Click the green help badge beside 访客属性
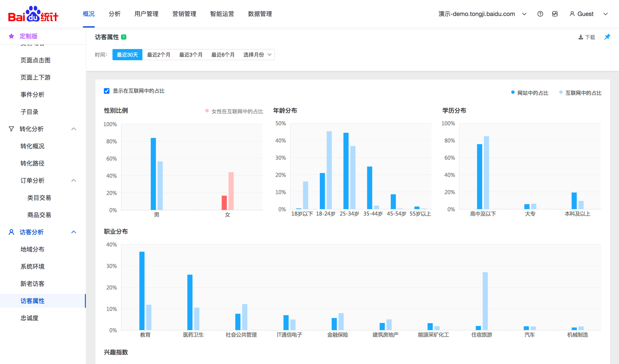Image resolution: width=619 pixels, height=364 pixels. coord(124,37)
